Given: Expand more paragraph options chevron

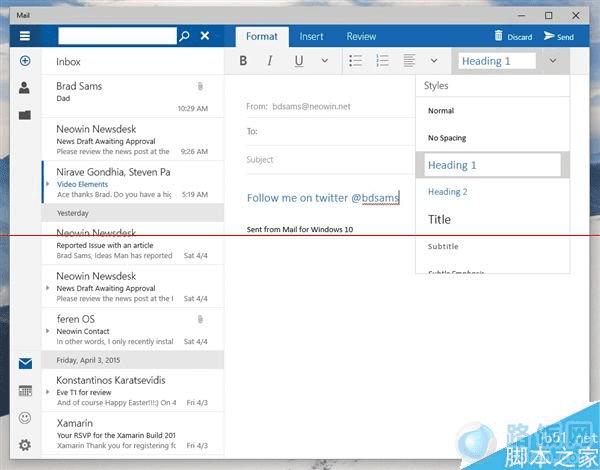Looking at the screenshot, I should click(x=434, y=60).
